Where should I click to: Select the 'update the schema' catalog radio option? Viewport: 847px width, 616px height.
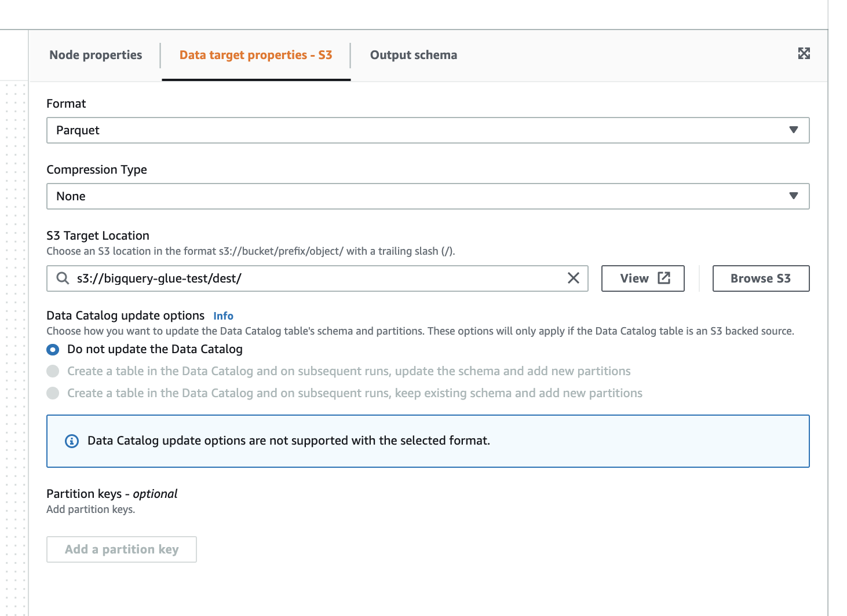point(53,371)
